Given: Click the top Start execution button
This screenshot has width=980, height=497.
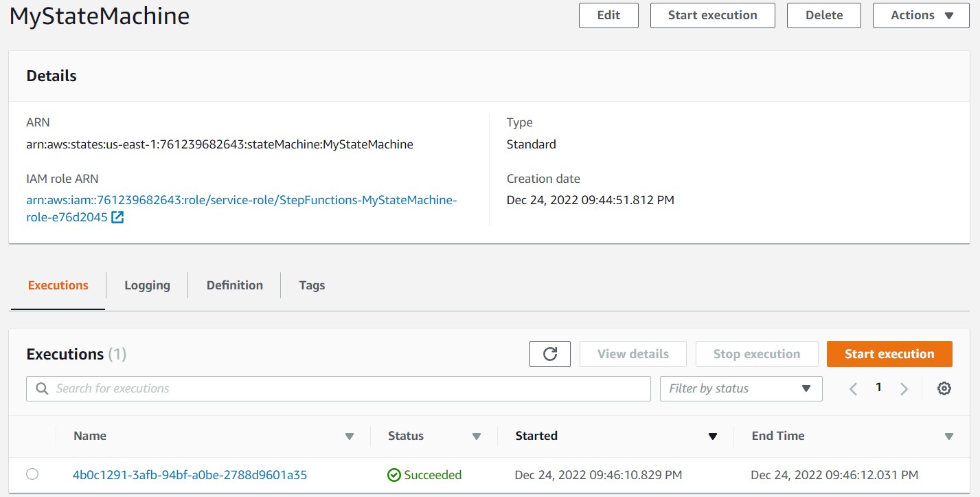Looking at the screenshot, I should click(x=713, y=15).
